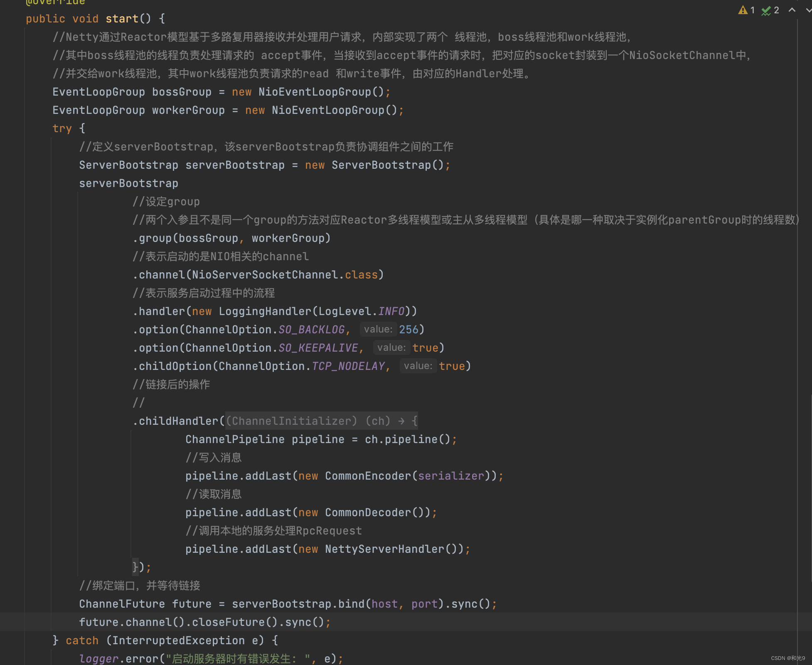This screenshot has width=812, height=665.
Task: Click 'NioServerSocketChannel' class reference
Action: pyautogui.click(x=265, y=275)
